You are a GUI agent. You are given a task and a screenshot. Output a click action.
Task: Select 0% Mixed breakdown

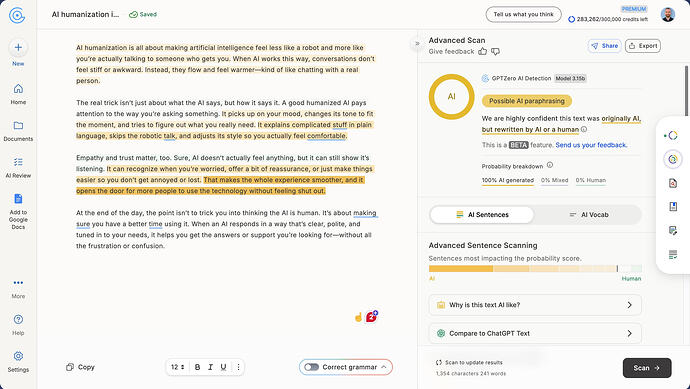[554, 180]
